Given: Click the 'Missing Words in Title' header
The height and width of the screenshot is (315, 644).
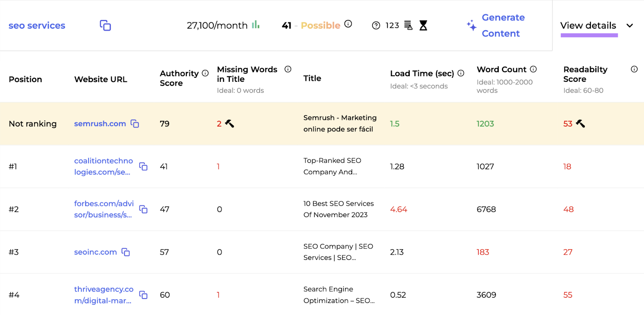Looking at the screenshot, I should point(247,74).
